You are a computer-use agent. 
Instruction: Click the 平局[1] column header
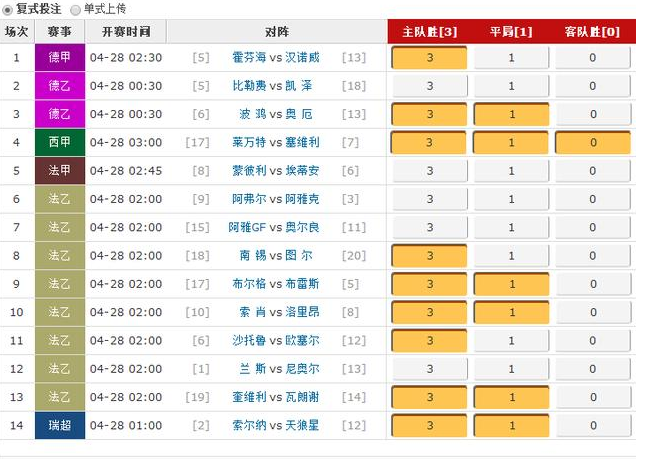click(511, 32)
